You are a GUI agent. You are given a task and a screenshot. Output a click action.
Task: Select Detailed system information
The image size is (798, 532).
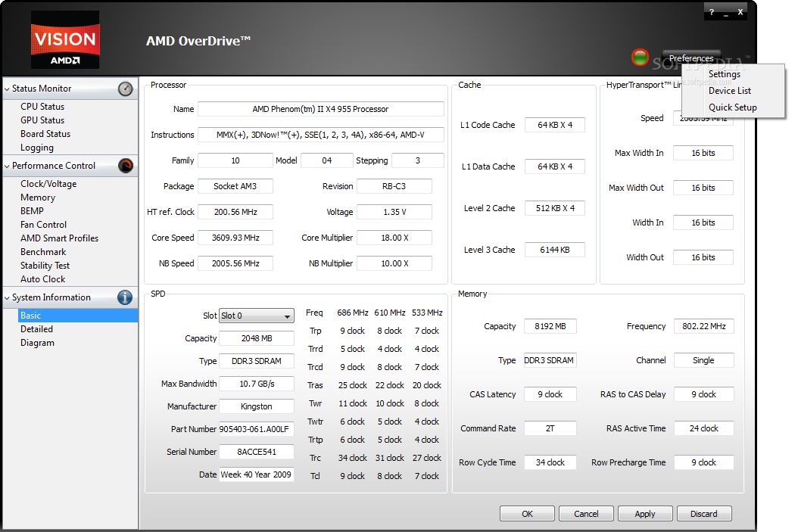(36, 329)
